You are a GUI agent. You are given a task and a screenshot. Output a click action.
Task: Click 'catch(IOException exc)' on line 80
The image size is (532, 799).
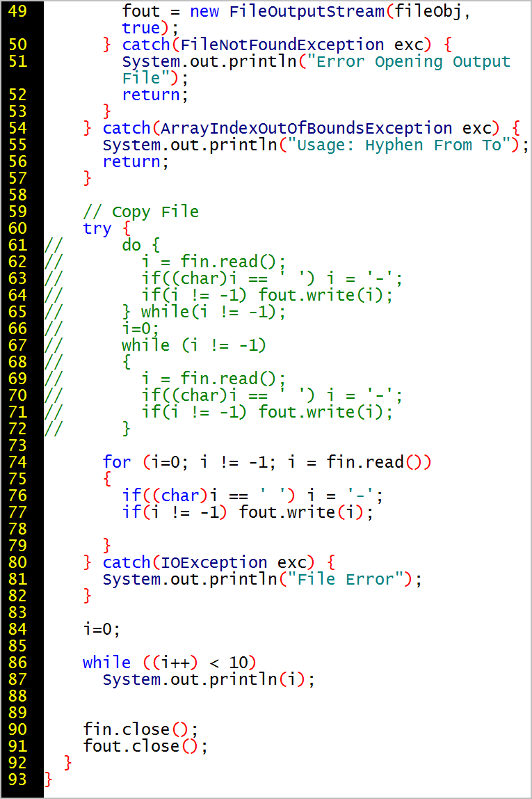(x=209, y=562)
